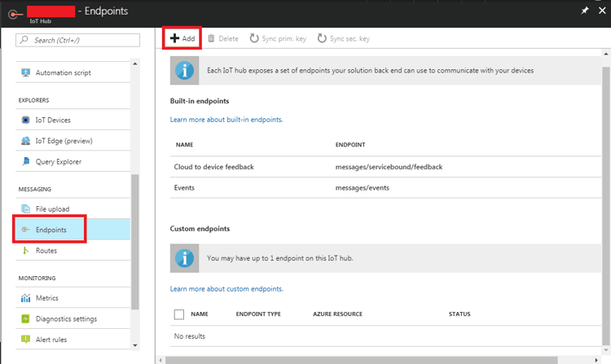
Task: Open the Alert rules icon
Action: [26, 339]
